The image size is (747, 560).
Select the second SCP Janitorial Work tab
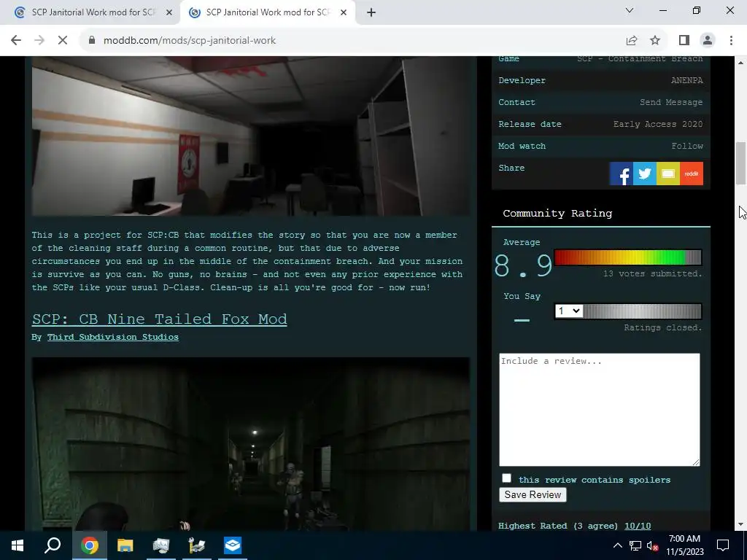click(x=268, y=13)
